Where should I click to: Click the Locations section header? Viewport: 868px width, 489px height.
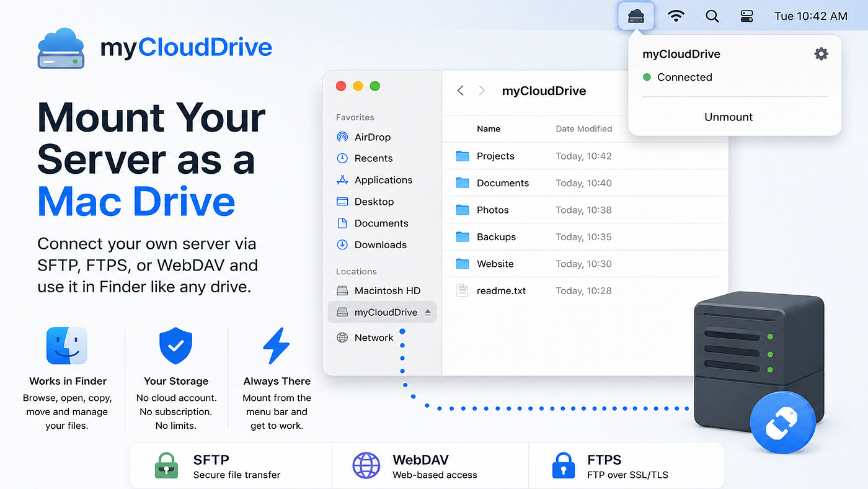(356, 271)
